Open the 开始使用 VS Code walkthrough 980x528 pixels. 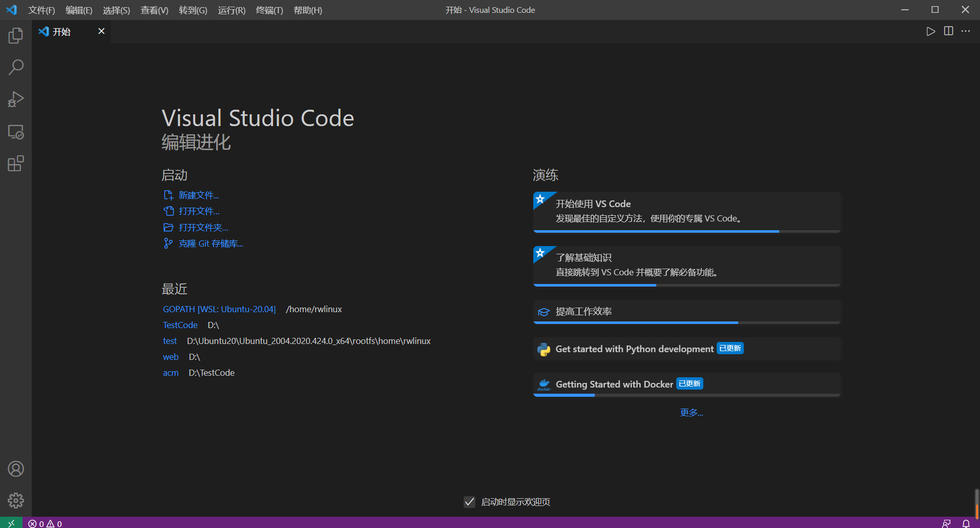coord(687,212)
